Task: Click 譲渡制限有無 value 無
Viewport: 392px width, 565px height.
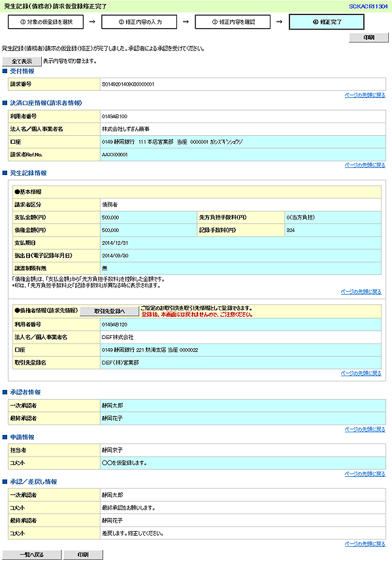Action: click(x=105, y=268)
